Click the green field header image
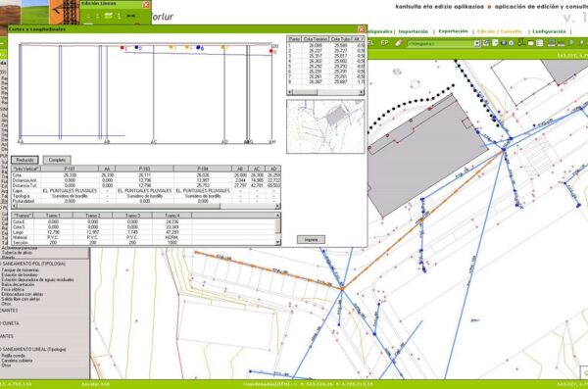 [35, 12]
